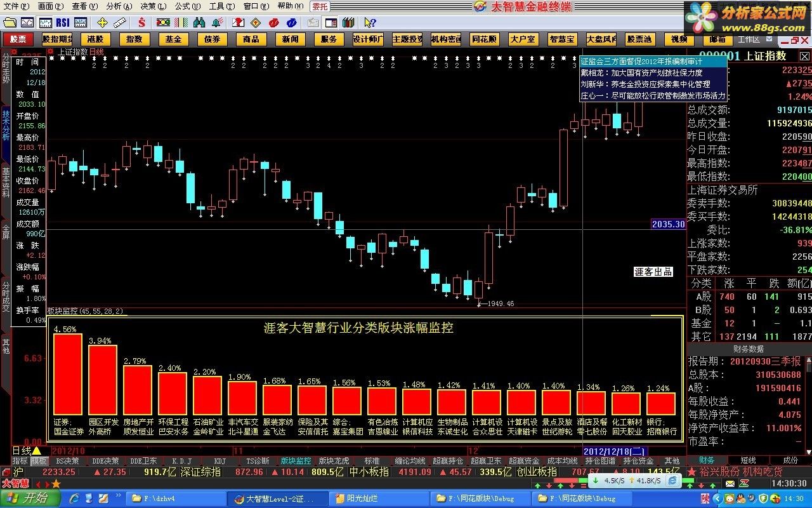
Task: Click the 裕兴股份 机构吃货 ticker text
Action: (740, 472)
